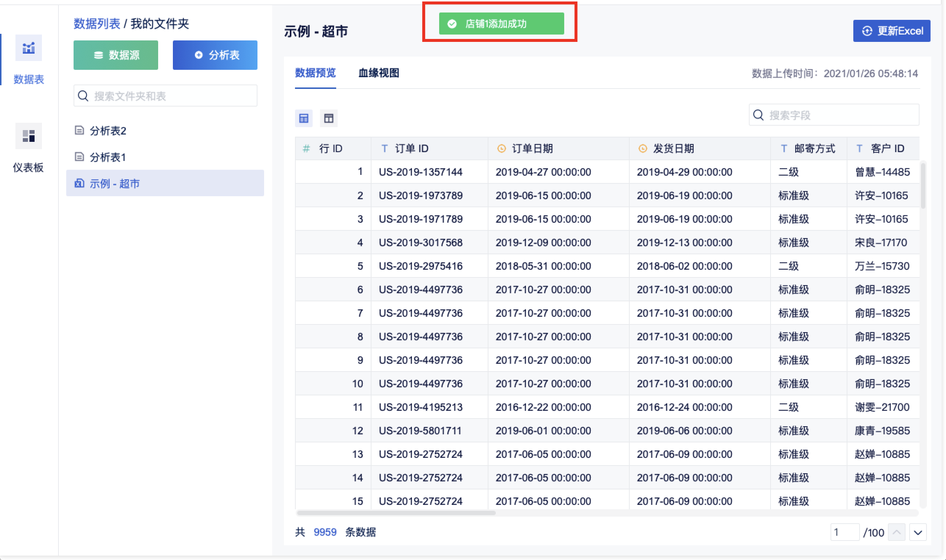Click the 邮寄方式 text type icon

click(x=784, y=149)
